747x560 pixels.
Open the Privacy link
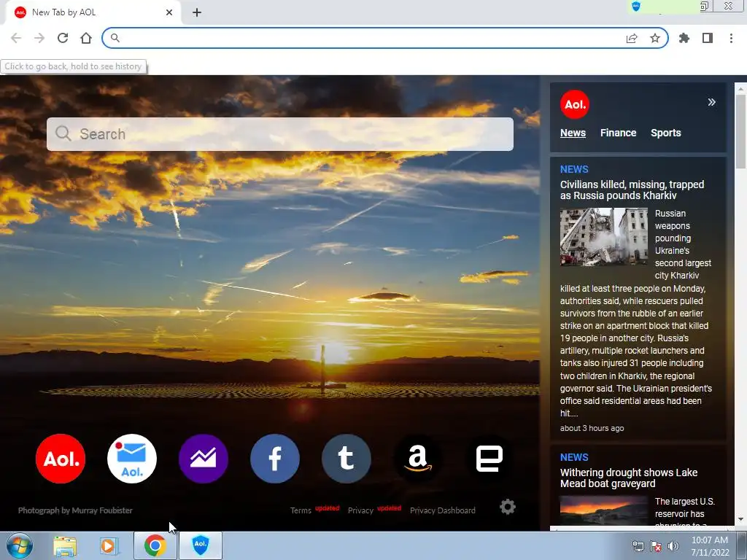[x=360, y=510]
